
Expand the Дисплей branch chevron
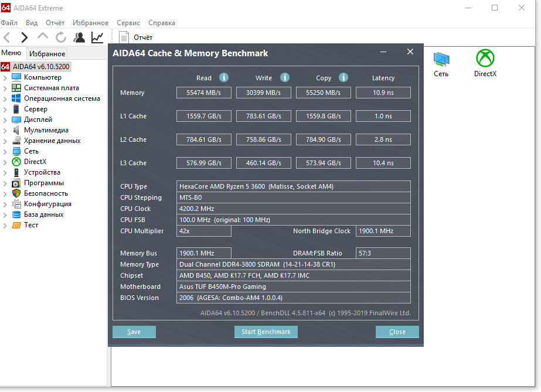[5, 120]
